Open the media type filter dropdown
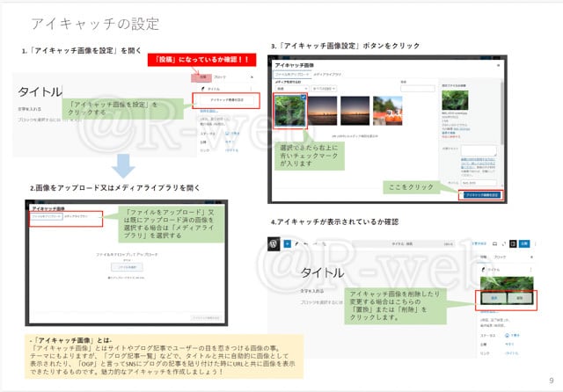 (285, 88)
